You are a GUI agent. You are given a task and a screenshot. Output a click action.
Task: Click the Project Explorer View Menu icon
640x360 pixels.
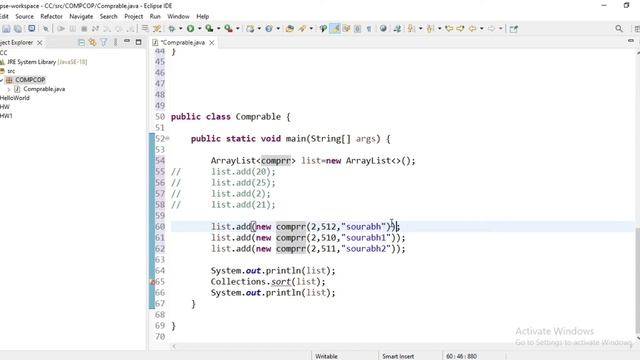pos(116,42)
